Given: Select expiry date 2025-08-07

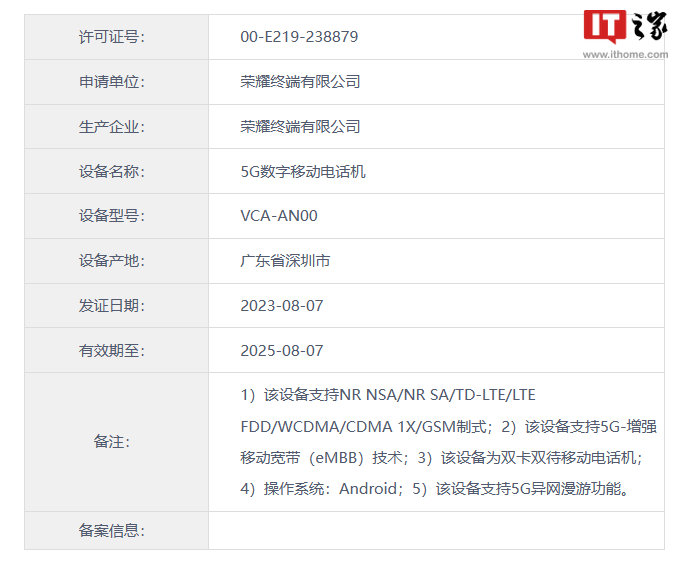Looking at the screenshot, I should 282,351.
